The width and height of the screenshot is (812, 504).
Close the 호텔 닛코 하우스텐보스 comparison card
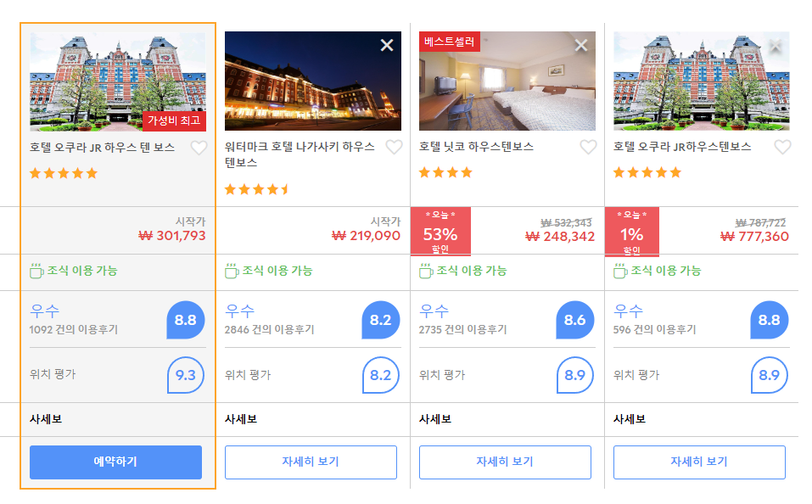pyautogui.click(x=581, y=46)
